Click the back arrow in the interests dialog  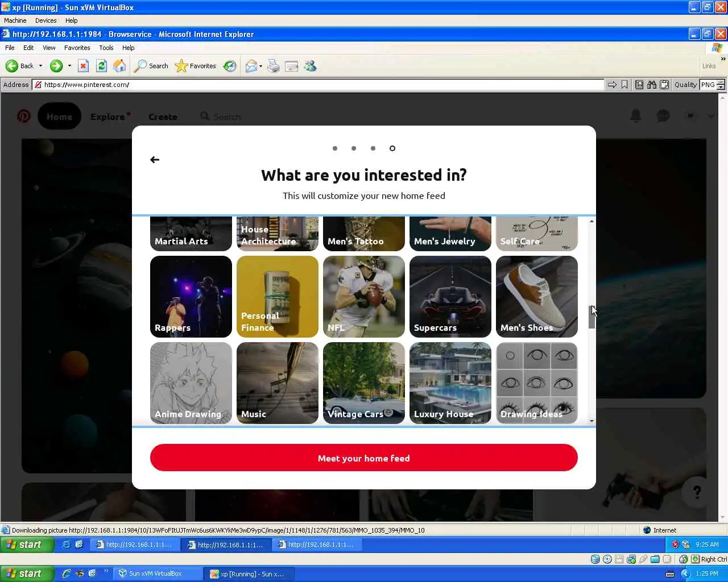pos(155,160)
